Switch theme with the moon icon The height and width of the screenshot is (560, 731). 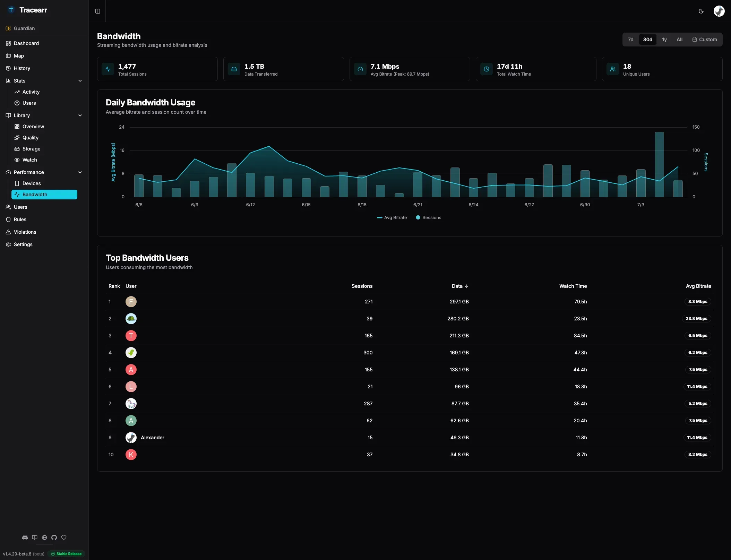pos(701,11)
